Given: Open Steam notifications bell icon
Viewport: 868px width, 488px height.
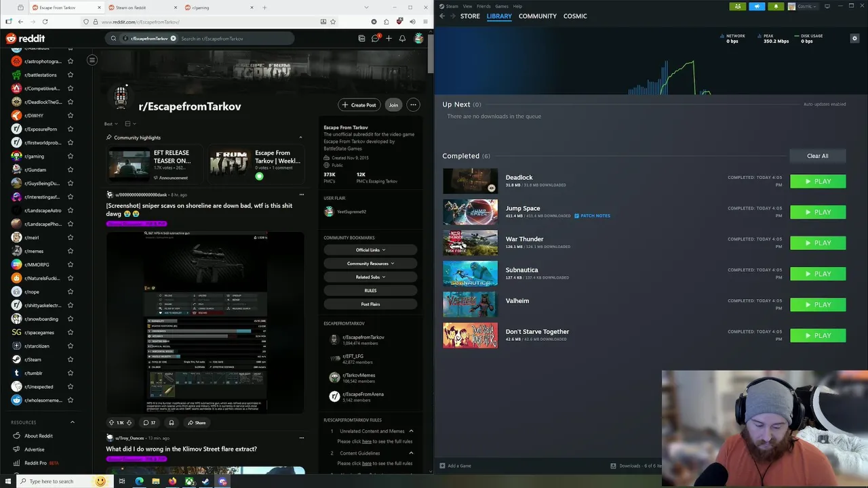Looking at the screenshot, I should click(x=776, y=6).
